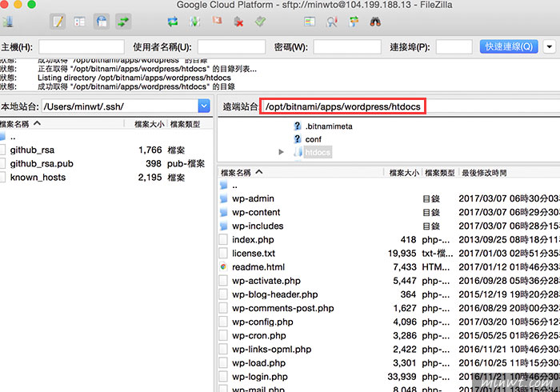Image resolution: width=560 pixels, height=392 pixels.
Task: Click the local site path field /Users/minwt/.ssh/
Action: click(120, 106)
